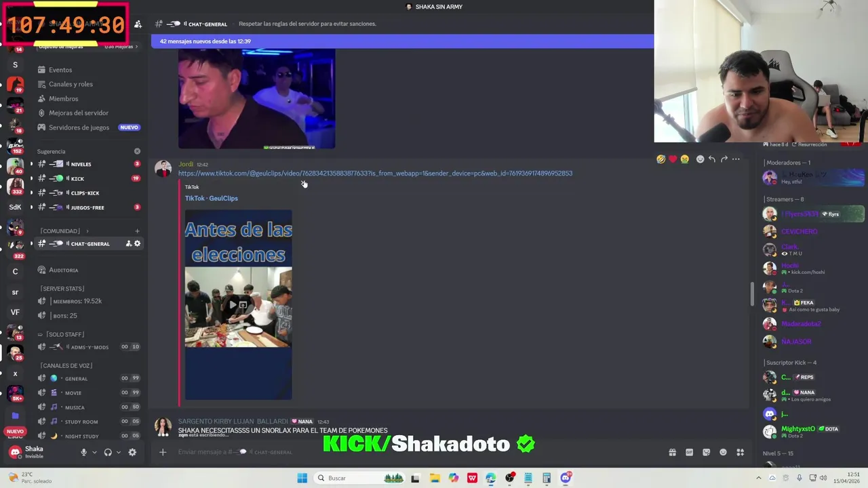Add a channel to COMUNIDAD with plus

[137, 231]
